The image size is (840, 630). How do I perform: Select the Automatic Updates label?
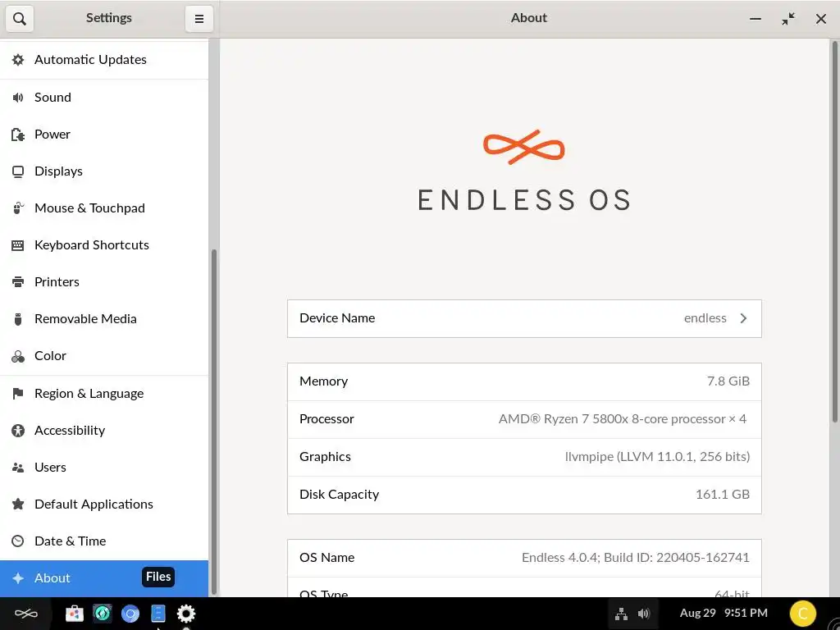[90, 59]
